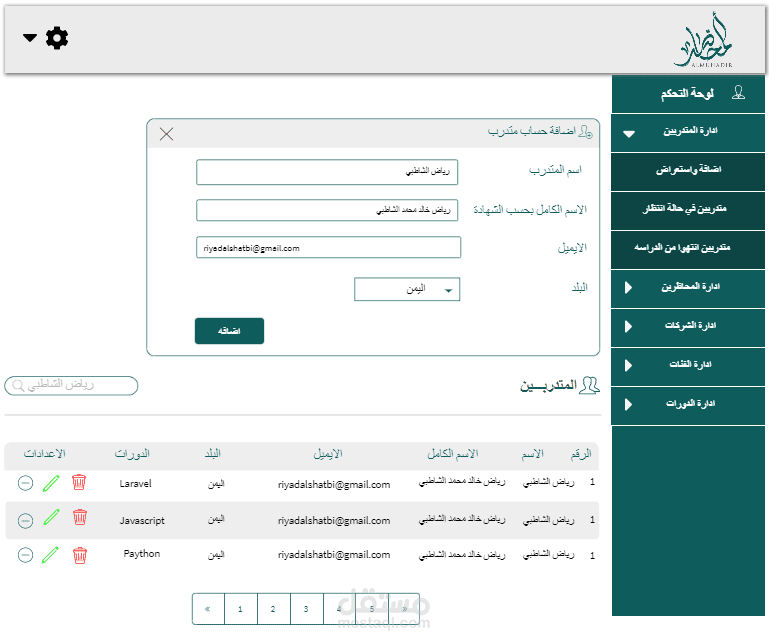Go to page 5 in pagination
This screenshot has width=769, height=644.
[x=372, y=609]
